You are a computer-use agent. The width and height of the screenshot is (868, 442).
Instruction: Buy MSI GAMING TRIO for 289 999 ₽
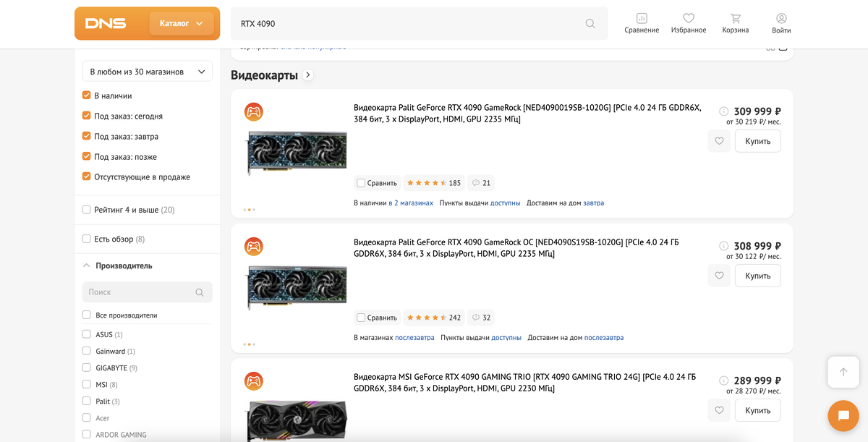coord(758,410)
